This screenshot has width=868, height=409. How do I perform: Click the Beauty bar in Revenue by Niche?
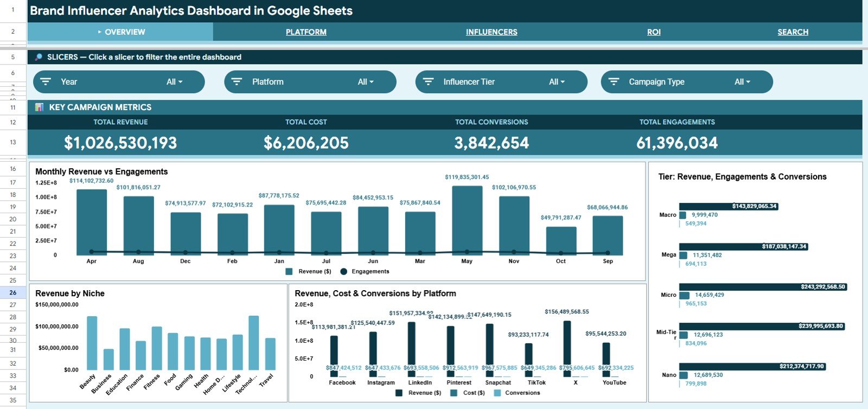(92, 343)
